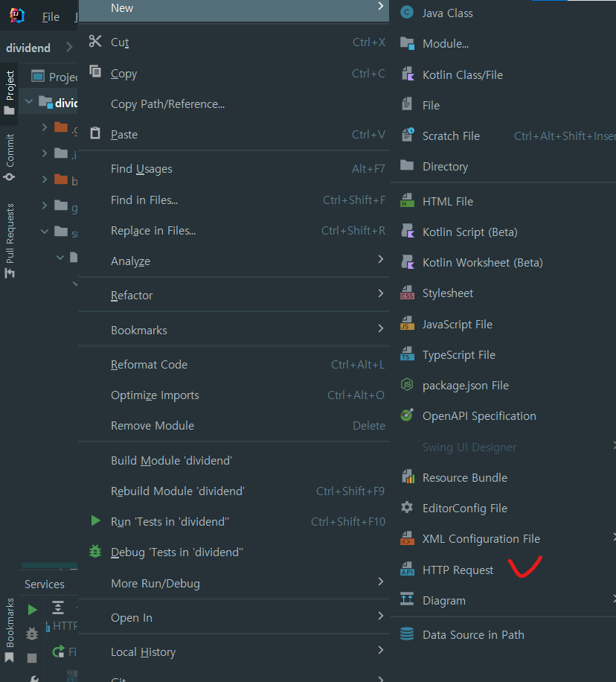Start the service with the green Run icon
616x682 pixels.
coord(31,608)
